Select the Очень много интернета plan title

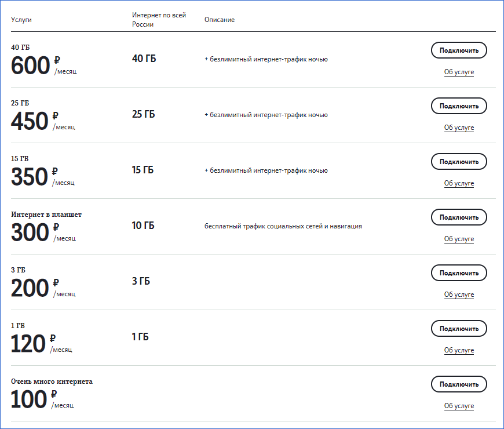tap(52, 381)
